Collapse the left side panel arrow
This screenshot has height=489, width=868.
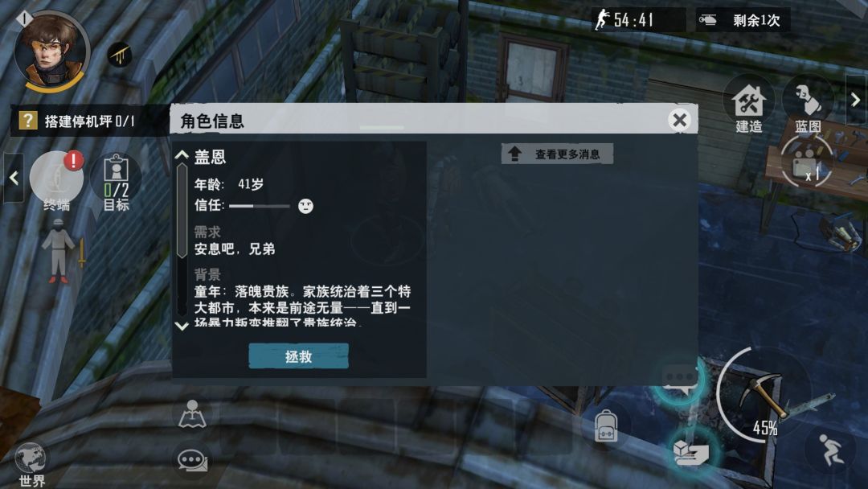14,177
